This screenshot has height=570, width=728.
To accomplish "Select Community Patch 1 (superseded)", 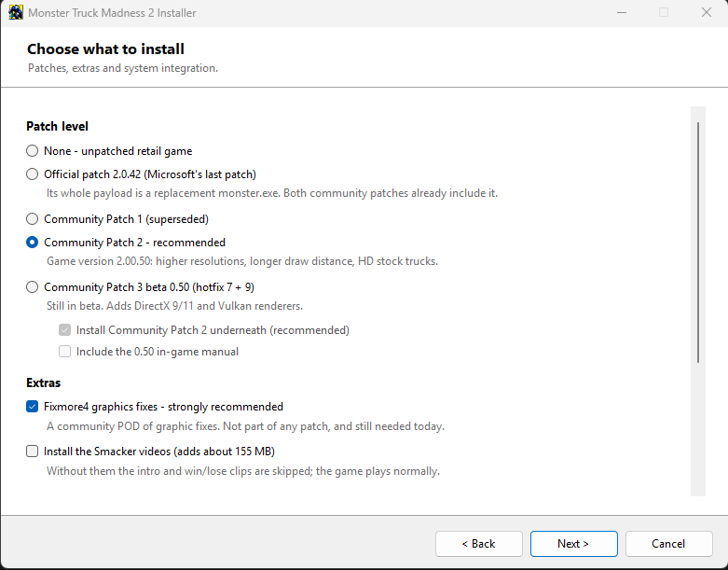I will point(32,219).
